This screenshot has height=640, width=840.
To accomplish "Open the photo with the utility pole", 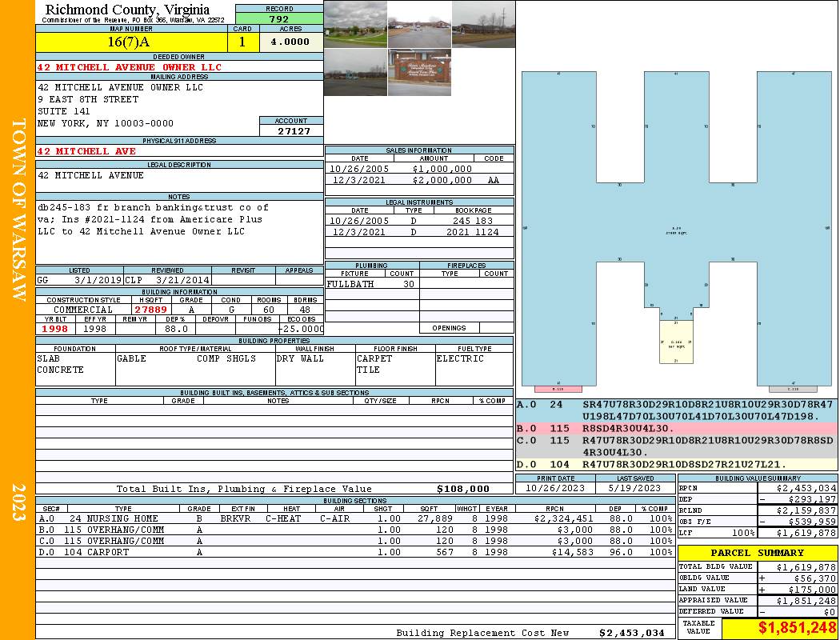I will 355,73.
